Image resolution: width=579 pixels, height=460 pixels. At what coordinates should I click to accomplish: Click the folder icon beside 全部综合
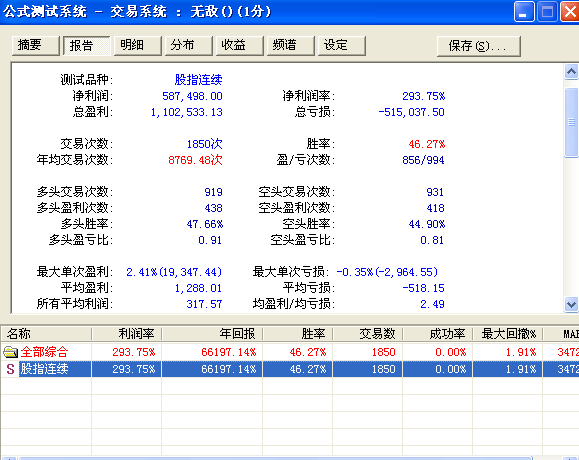[x=10, y=352]
